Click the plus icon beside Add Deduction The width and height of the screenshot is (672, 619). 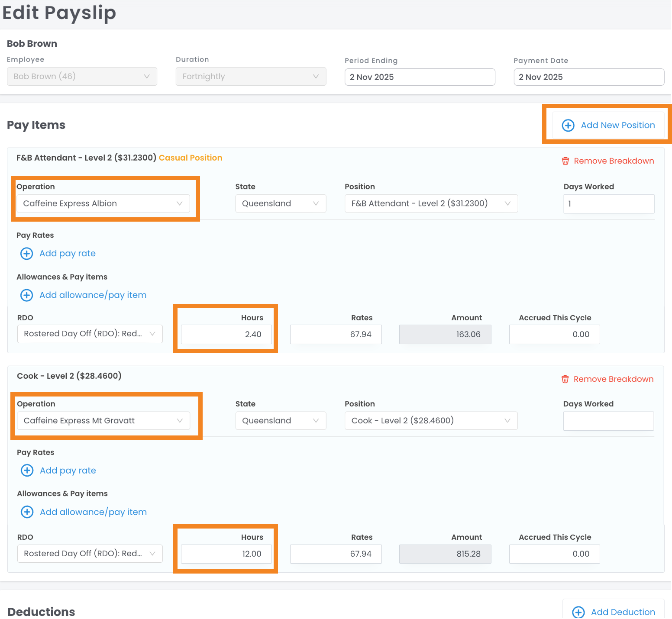tap(578, 612)
